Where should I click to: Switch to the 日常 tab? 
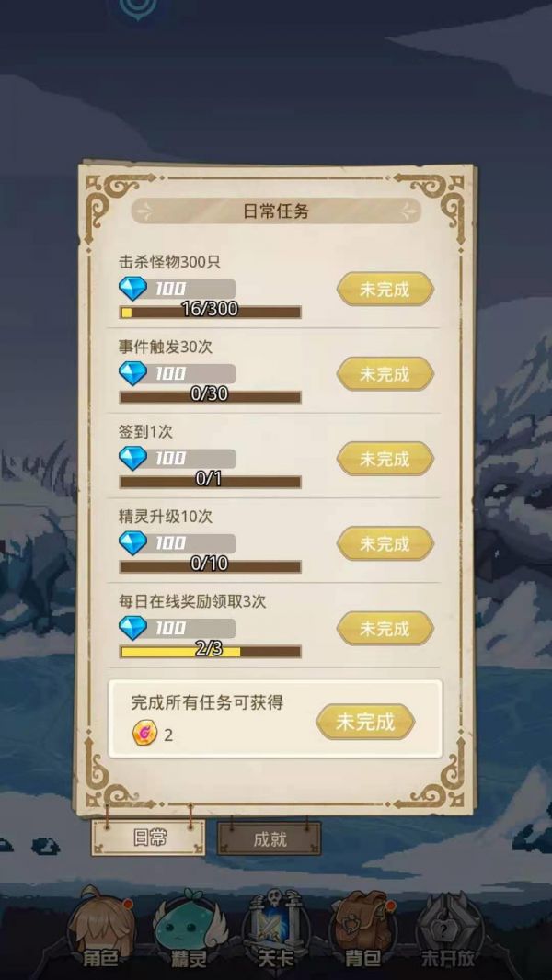[148, 838]
